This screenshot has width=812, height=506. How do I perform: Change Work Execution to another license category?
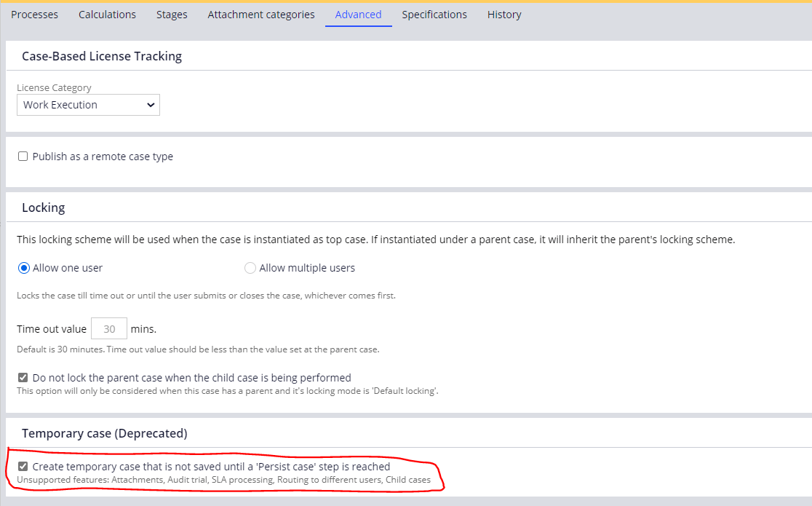[87, 105]
